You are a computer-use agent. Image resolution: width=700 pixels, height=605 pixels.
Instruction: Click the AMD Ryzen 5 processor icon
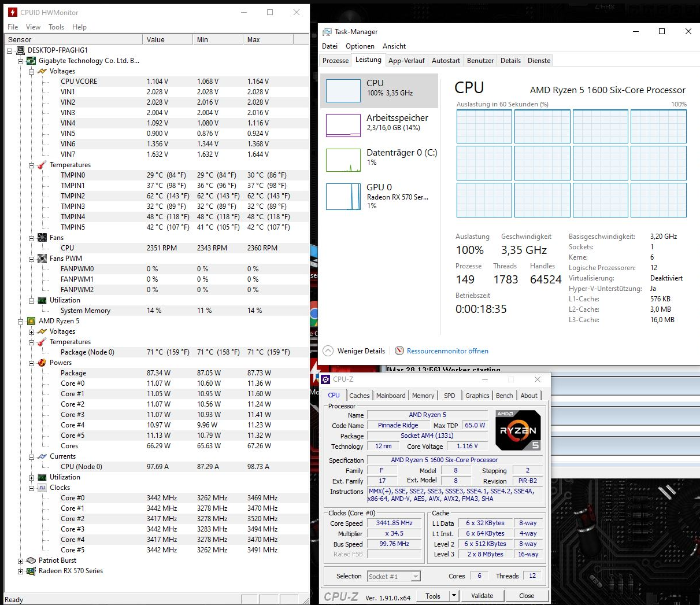31,321
